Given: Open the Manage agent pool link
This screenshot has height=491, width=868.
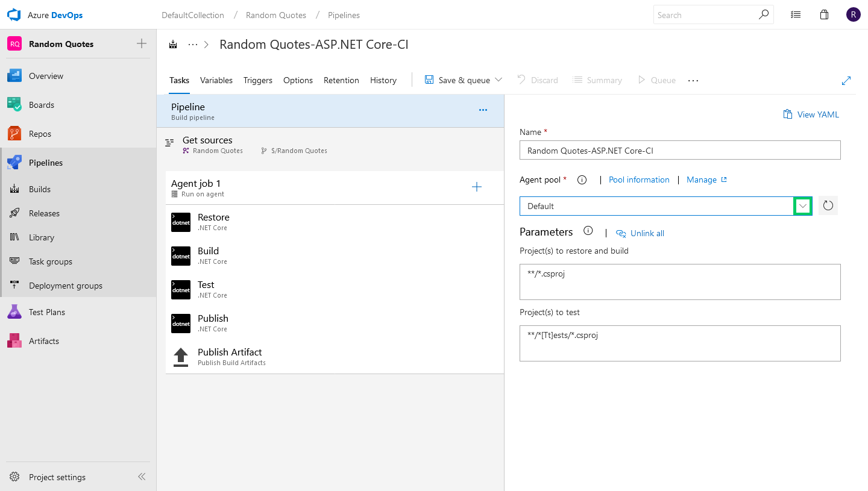Looking at the screenshot, I should (x=706, y=180).
